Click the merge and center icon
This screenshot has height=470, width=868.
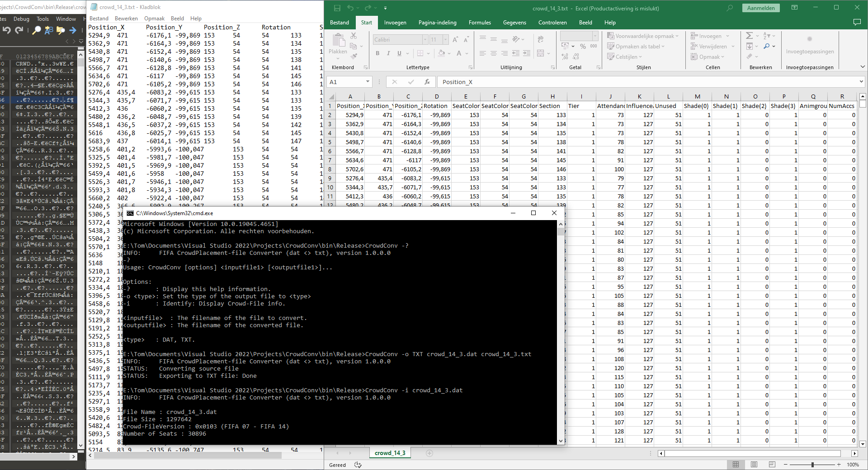pos(541,53)
